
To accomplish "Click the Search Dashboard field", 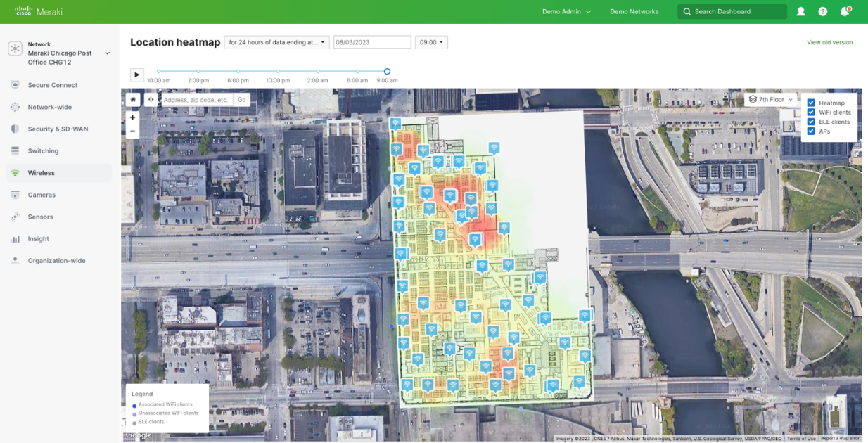I will click(732, 11).
